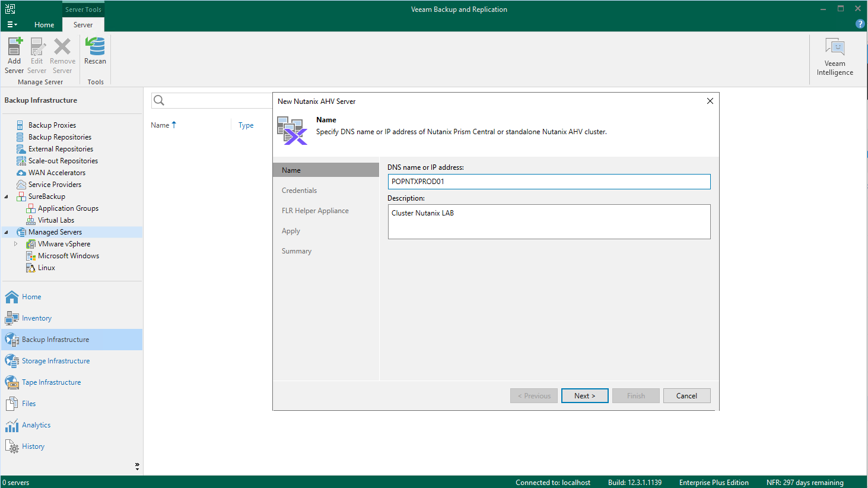Click the Finish button in wizard

point(635,396)
